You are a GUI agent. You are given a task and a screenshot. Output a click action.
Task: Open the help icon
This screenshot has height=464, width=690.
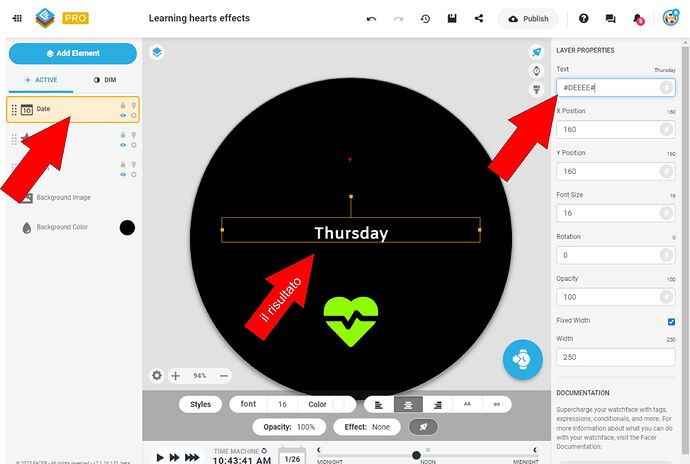[584, 18]
